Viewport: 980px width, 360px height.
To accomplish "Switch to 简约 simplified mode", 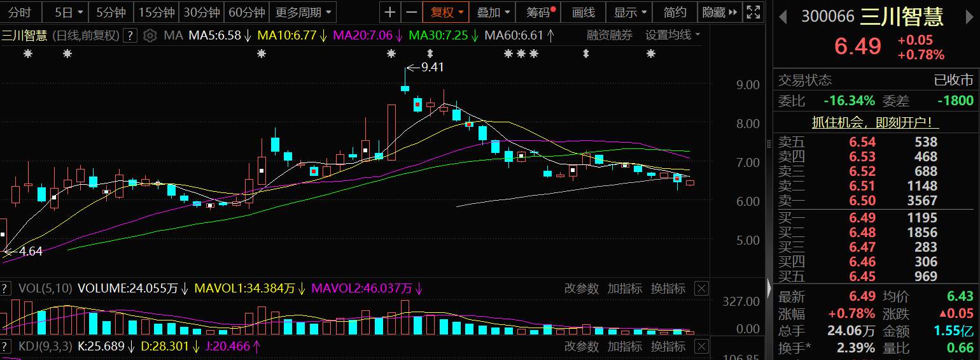I will pos(675,12).
